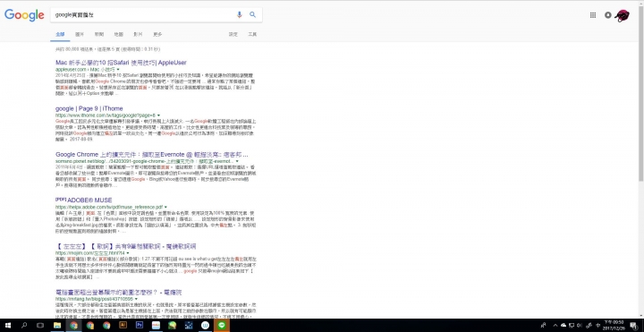Go to Google home via logo

pos(24,15)
